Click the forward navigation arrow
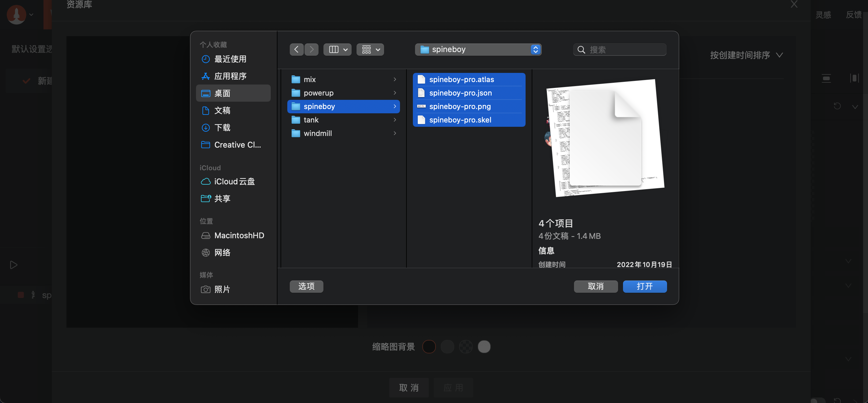 [312, 50]
